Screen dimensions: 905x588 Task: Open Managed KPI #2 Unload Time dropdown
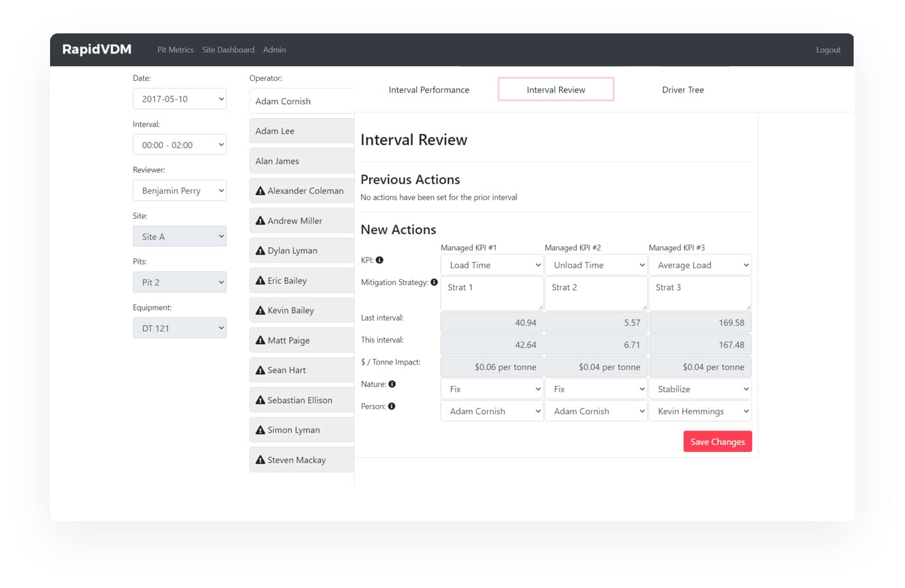[x=596, y=265]
